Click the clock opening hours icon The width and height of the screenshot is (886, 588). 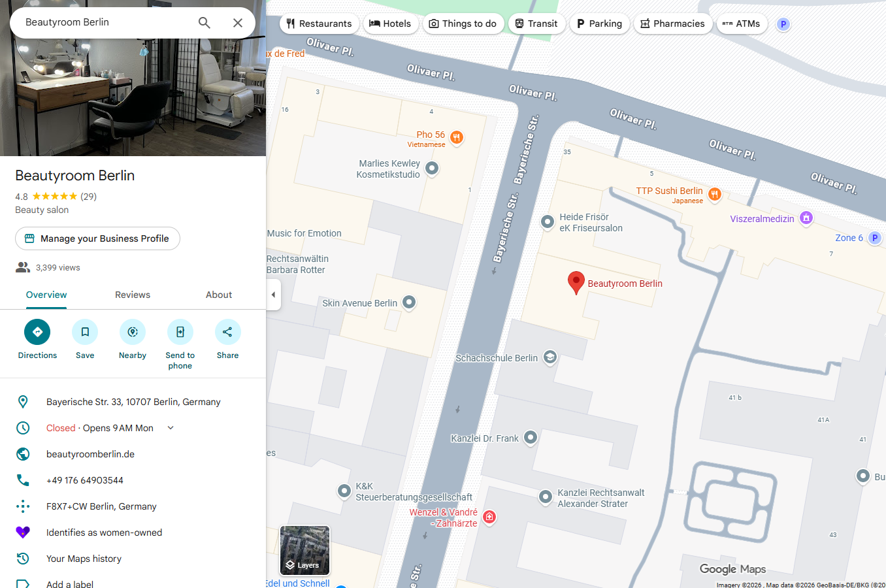[23, 428]
